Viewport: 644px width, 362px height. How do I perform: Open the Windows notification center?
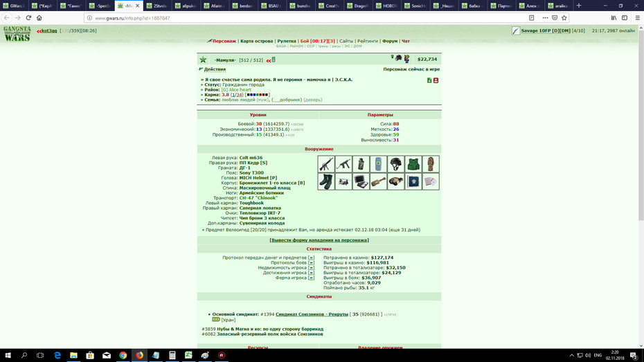(634, 356)
